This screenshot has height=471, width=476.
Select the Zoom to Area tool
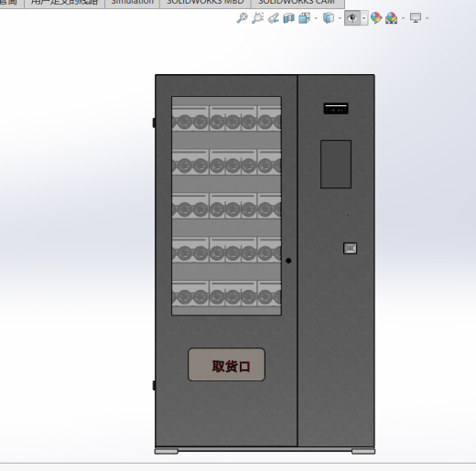coord(258,18)
